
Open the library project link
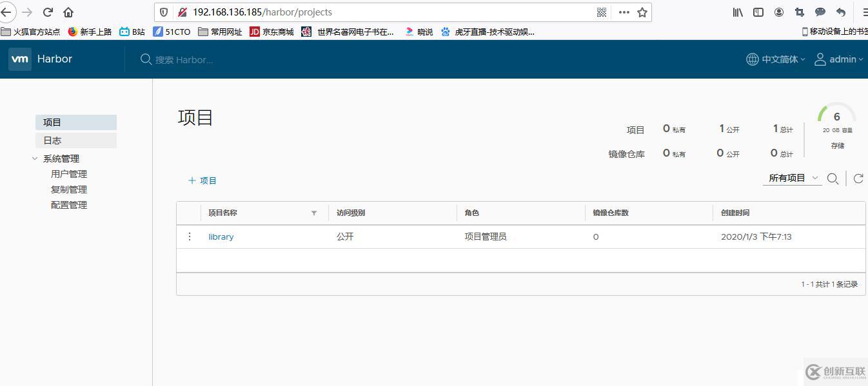click(x=221, y=236)
